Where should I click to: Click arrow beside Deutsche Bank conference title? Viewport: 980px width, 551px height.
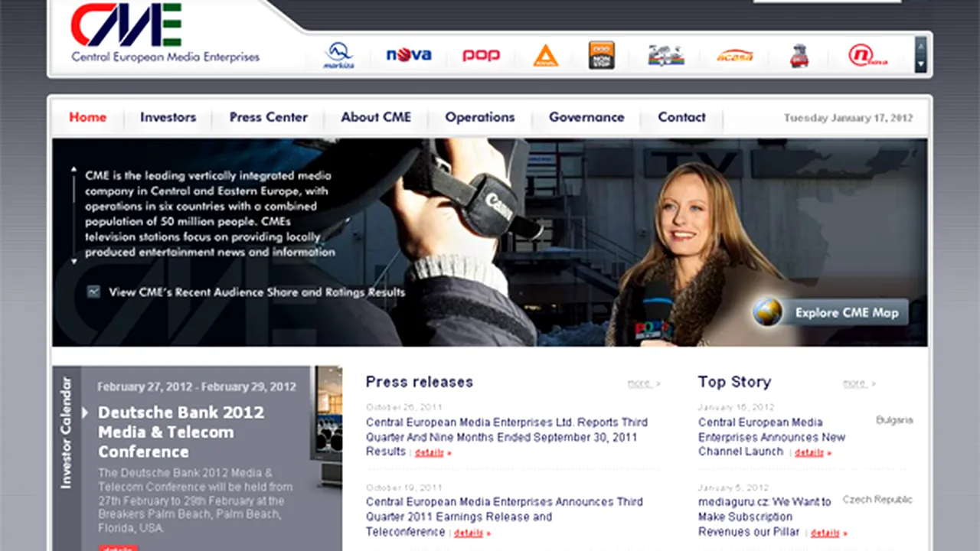[86, 413]
